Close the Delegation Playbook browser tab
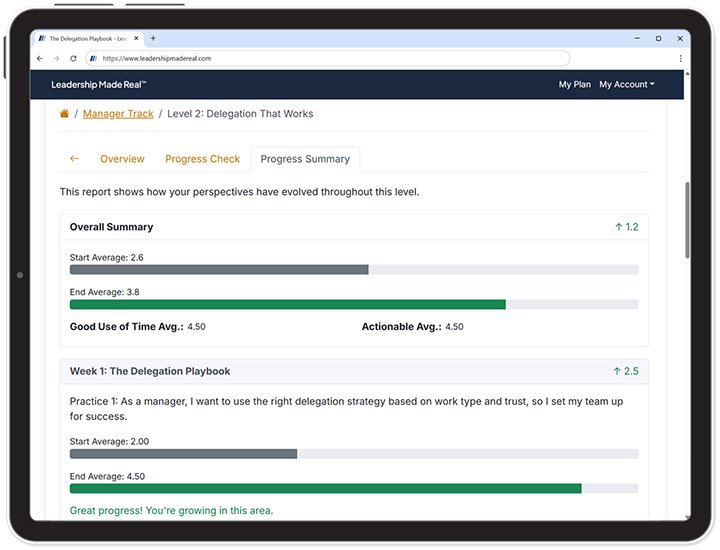The image size is (720, 550). click(x=137, y=38)
